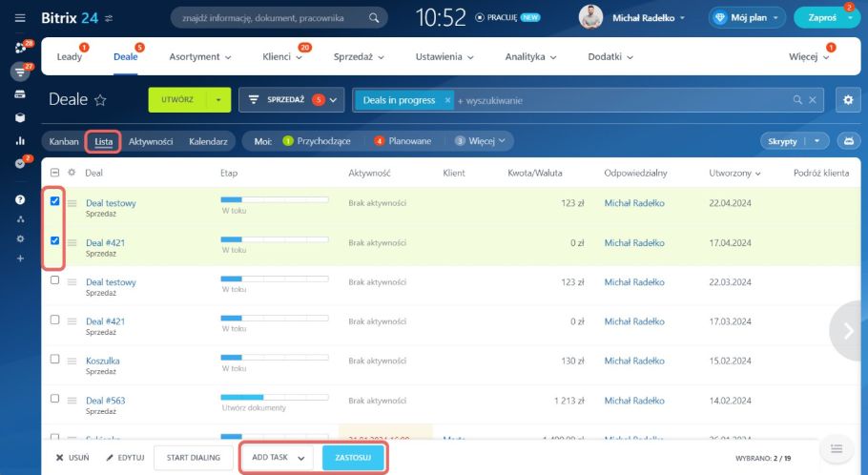
Task: Star the Deale page as favorite
Action: pyautogui.click(x=100, y=100)
